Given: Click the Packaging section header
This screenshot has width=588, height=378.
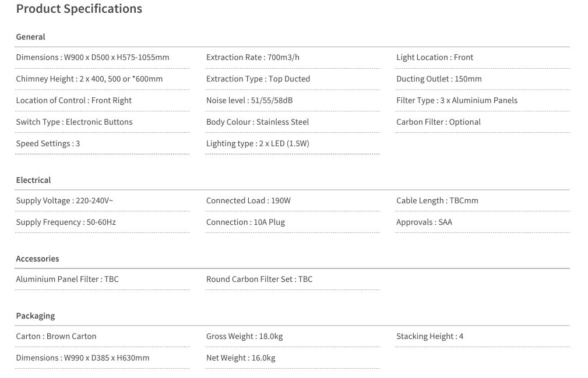Looking at the screenshot, I should [35, 316].
